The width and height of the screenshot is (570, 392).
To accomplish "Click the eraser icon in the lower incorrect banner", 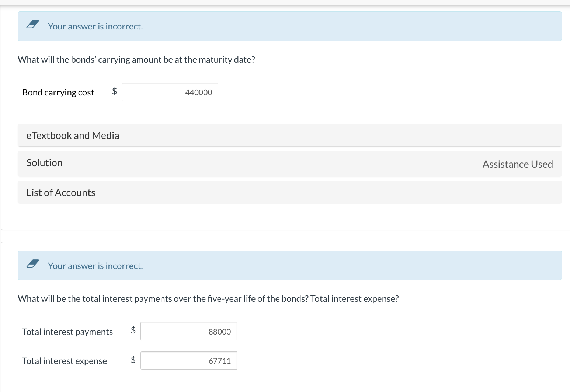I will [x=32, y=264].
